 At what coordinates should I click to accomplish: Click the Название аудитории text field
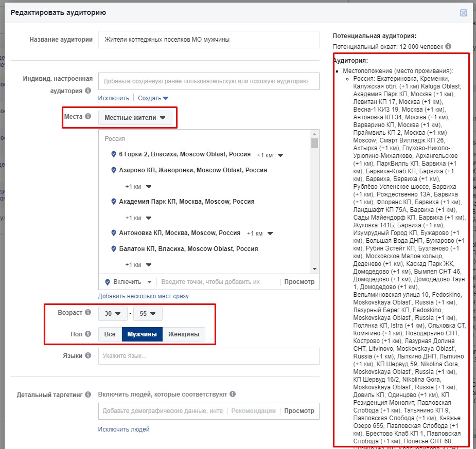click(208, 39)
